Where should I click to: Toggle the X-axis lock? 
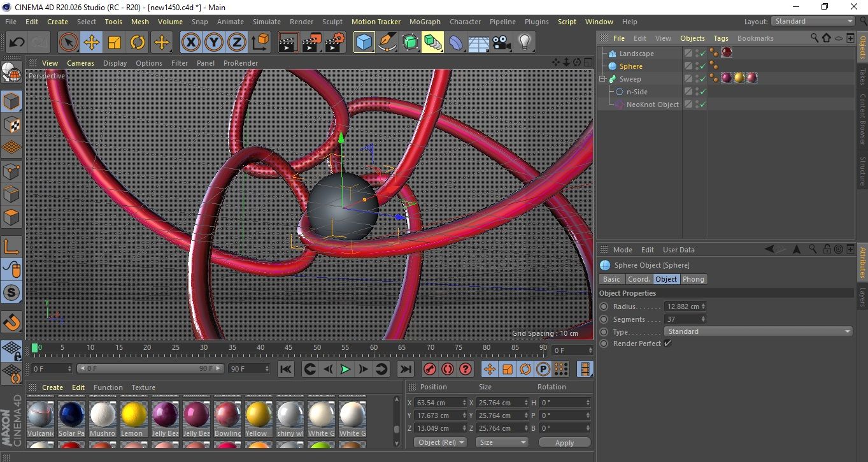coord(190,43)
